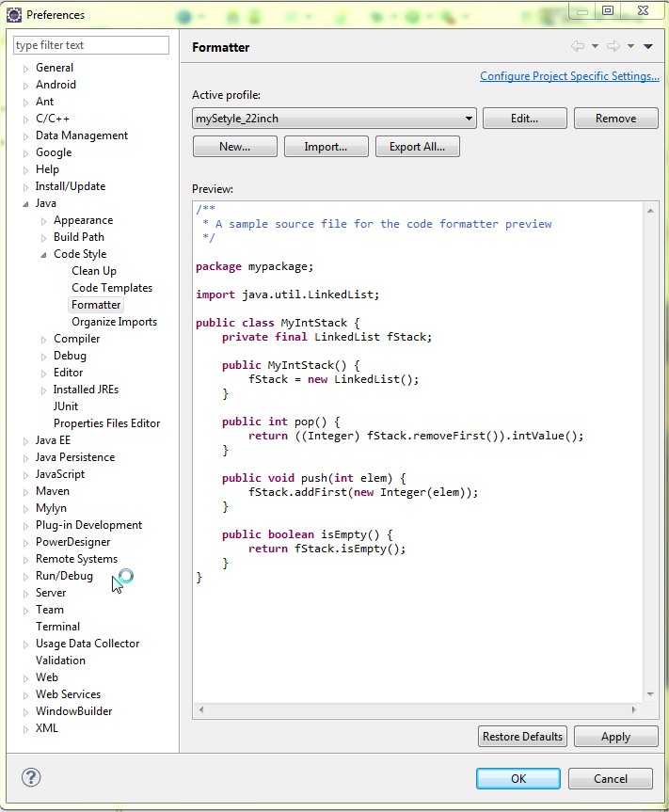
Task: Click Export All... button
Action: 417,147
